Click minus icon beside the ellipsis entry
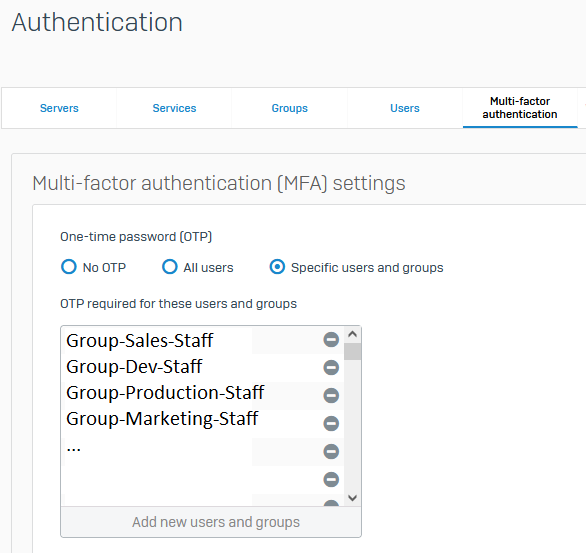Image resolution: width=586 pixels, height=553 pixels. (331, 451)
